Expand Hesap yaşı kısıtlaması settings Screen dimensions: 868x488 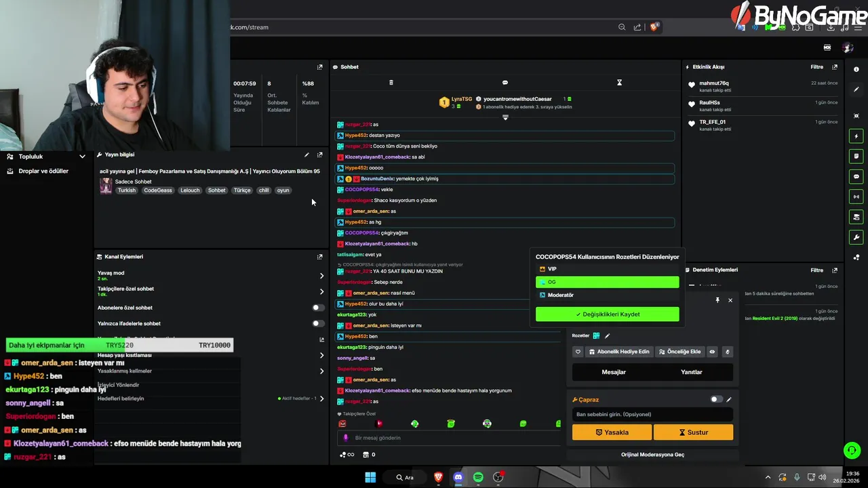(321, 355)
